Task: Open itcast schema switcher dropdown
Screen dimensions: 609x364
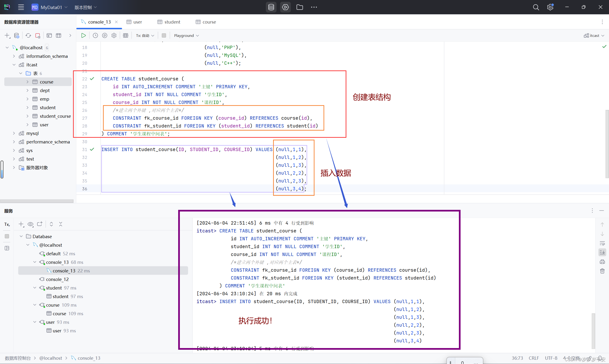Action: pos(594,35)
